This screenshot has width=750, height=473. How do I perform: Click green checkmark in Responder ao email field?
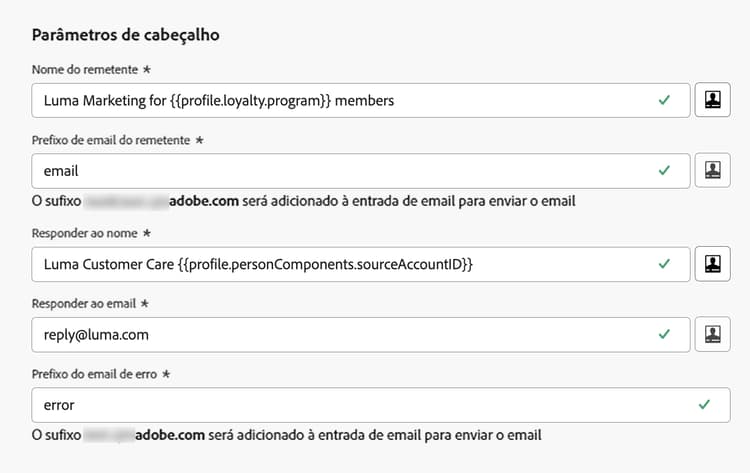[665, 334]
